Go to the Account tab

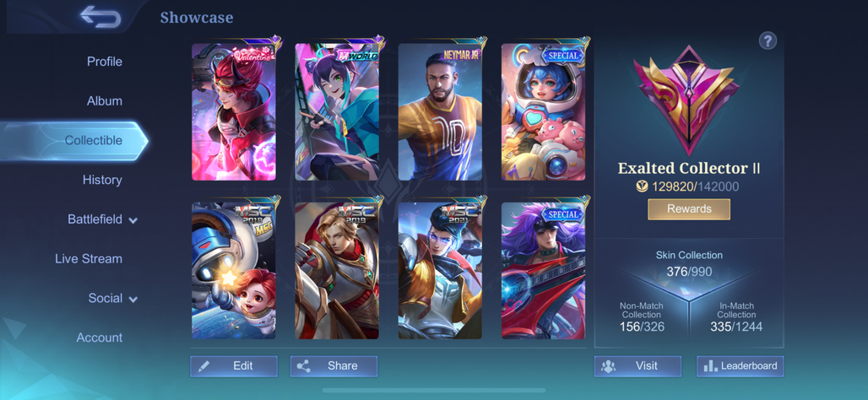tap(100, 338)
